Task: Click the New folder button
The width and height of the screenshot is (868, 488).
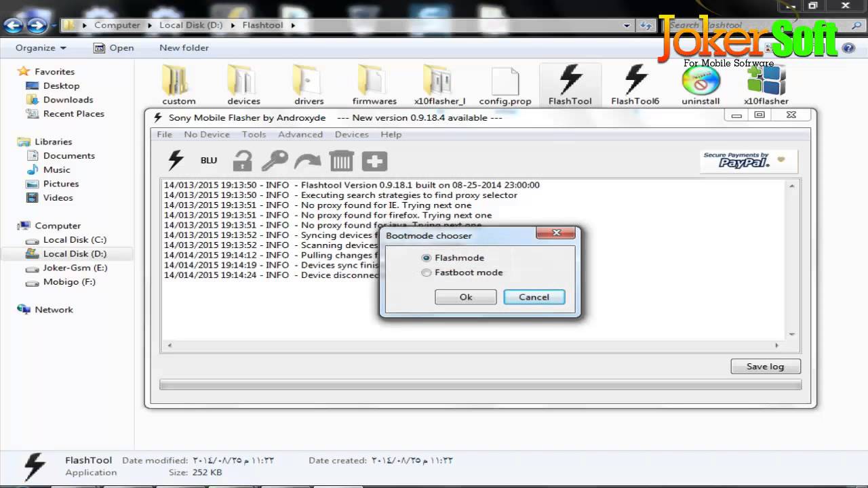Action: 184,48
